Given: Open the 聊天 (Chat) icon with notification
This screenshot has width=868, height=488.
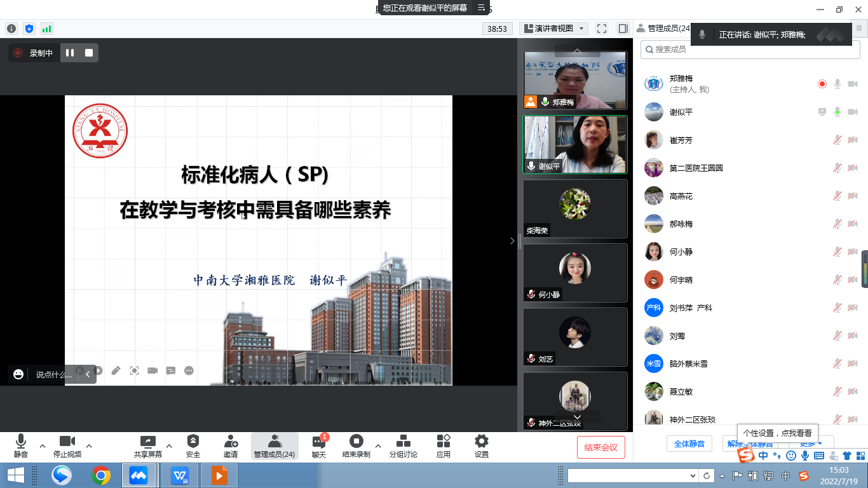Looking at the screenshot, I should [318, 445].
